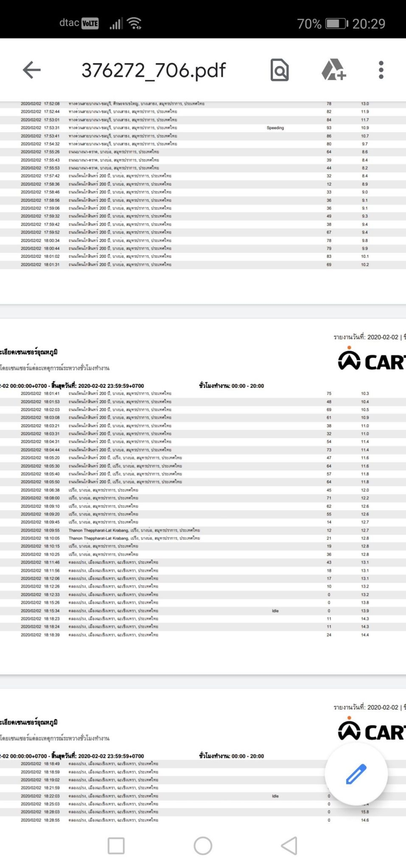Image resolution: width=406 pixels, height=868 pixels.
Task: Tap the dtac carrier name
Action: pyautogui.click(x=69, y=23)
